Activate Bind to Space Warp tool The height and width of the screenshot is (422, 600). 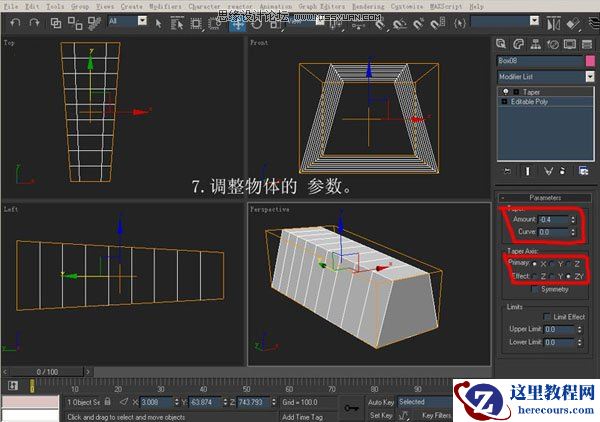(x=94, y=23)
